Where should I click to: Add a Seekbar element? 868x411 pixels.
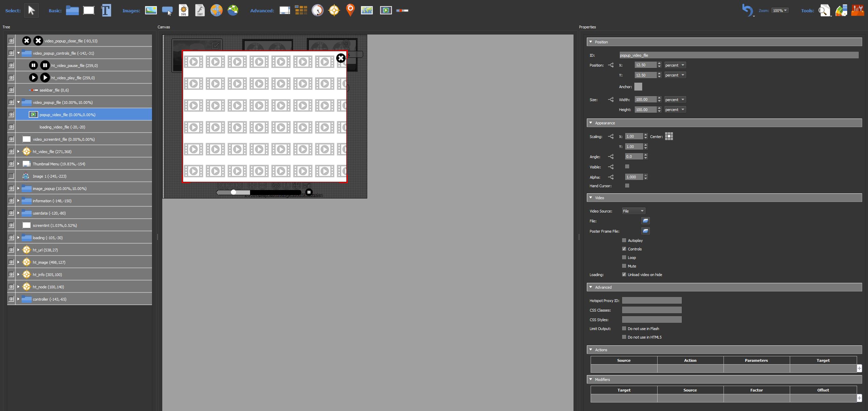pos(402,11)
